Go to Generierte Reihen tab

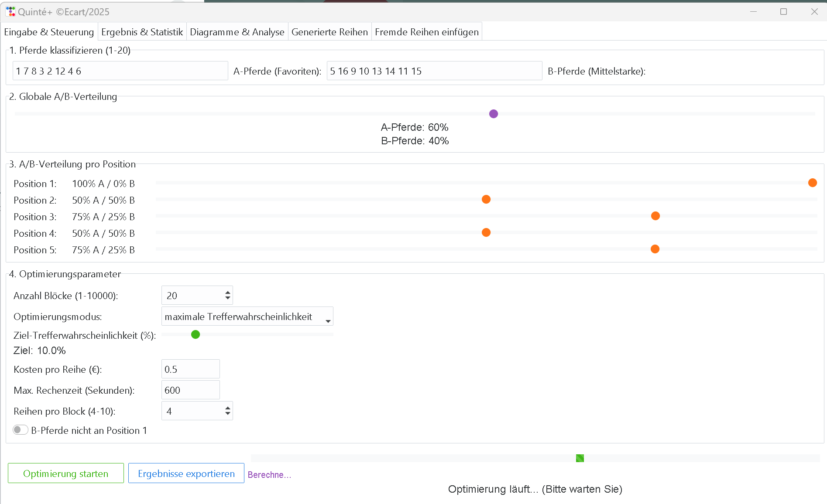pyautogui.click(x=329, y=32)
